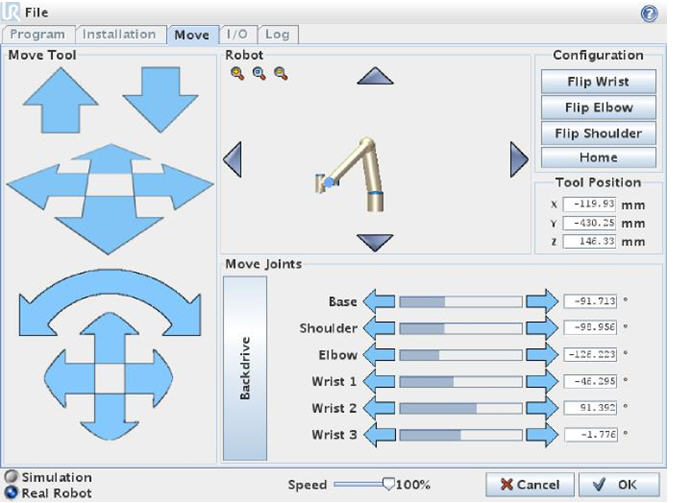Click the standalone down arrow in Move Tool

coord(160,99)
